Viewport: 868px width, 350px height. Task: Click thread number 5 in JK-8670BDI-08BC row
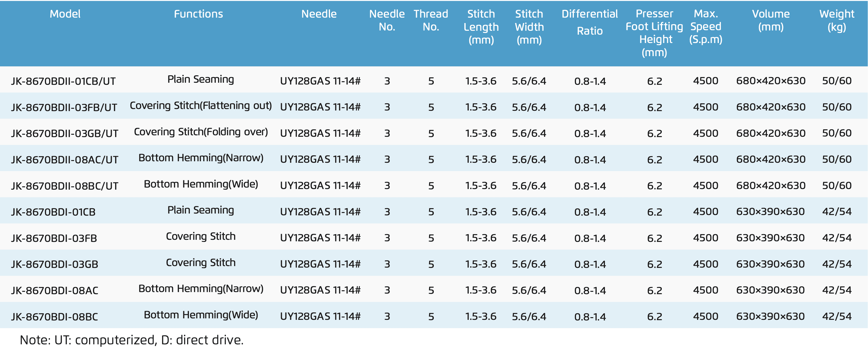(431, 317)
